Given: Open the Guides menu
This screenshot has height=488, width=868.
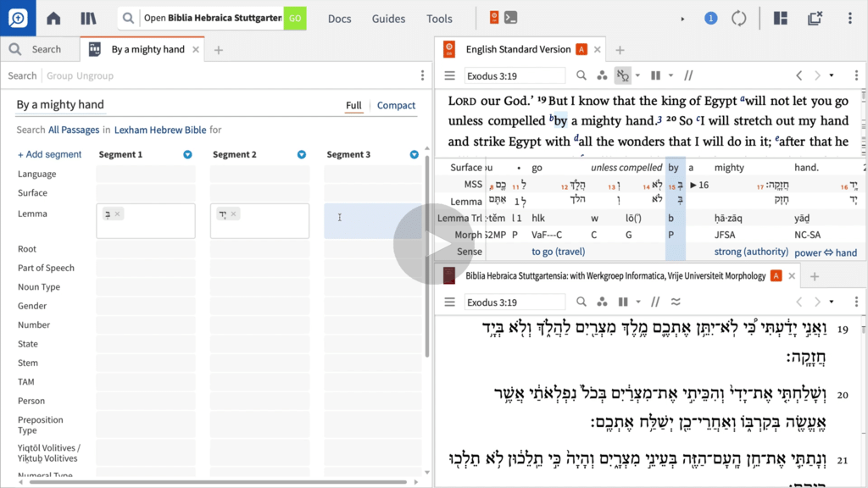Looking at the screenshot, I should [388, 19].
